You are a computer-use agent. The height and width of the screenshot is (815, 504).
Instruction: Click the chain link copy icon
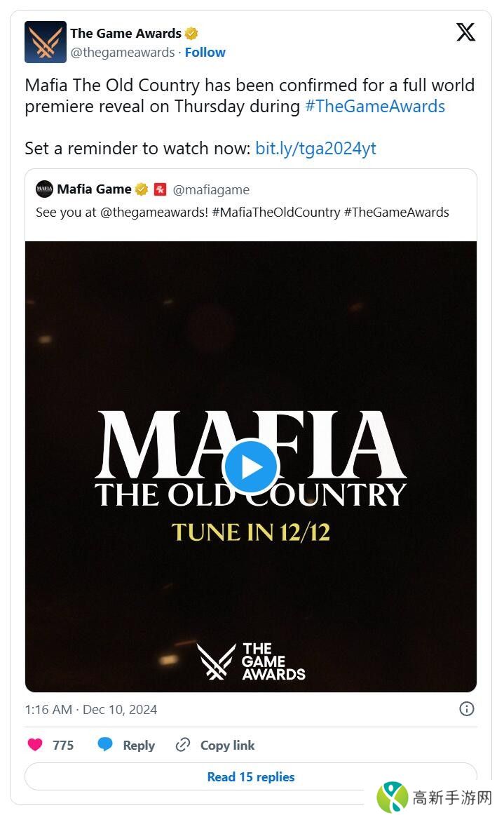(183, 745)
